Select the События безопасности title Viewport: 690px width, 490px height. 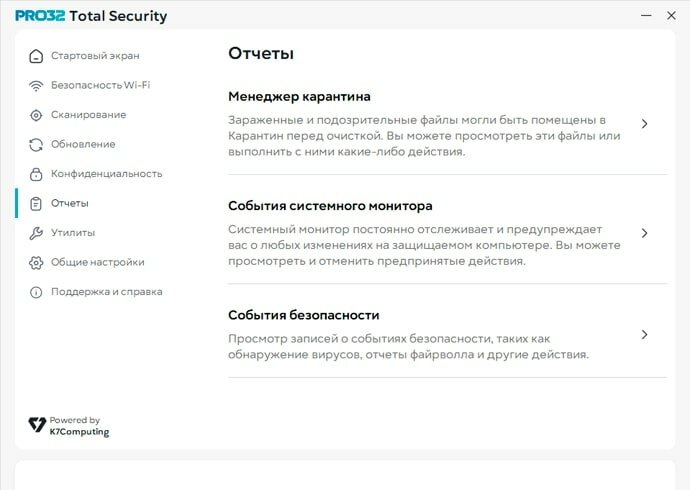304,315
